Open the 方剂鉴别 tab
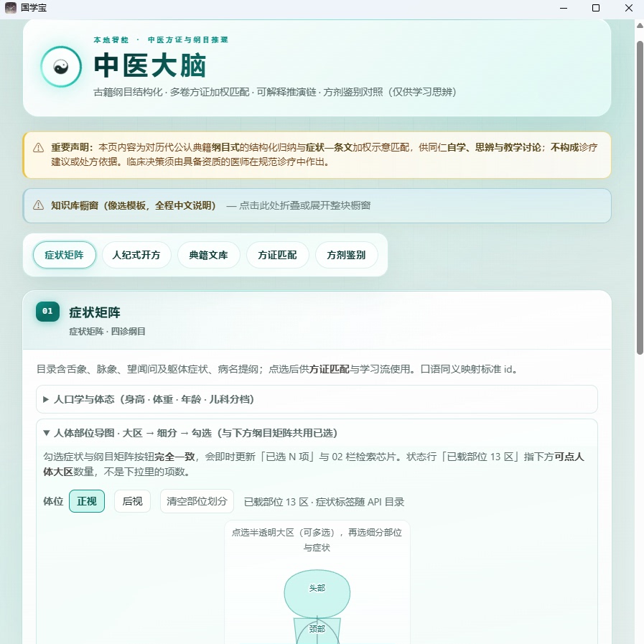This screenshot has width=644, height=644. 346,255
